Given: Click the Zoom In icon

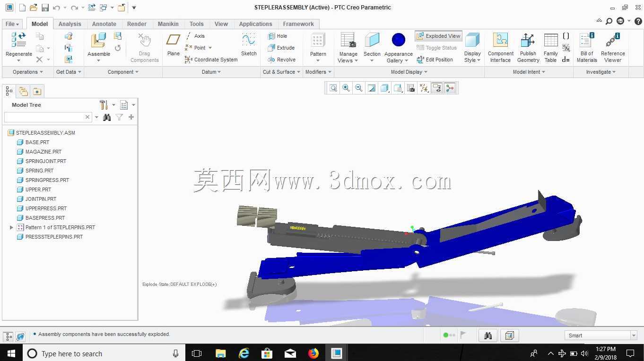Looking at the screenshot, I should tap(346, 88).
